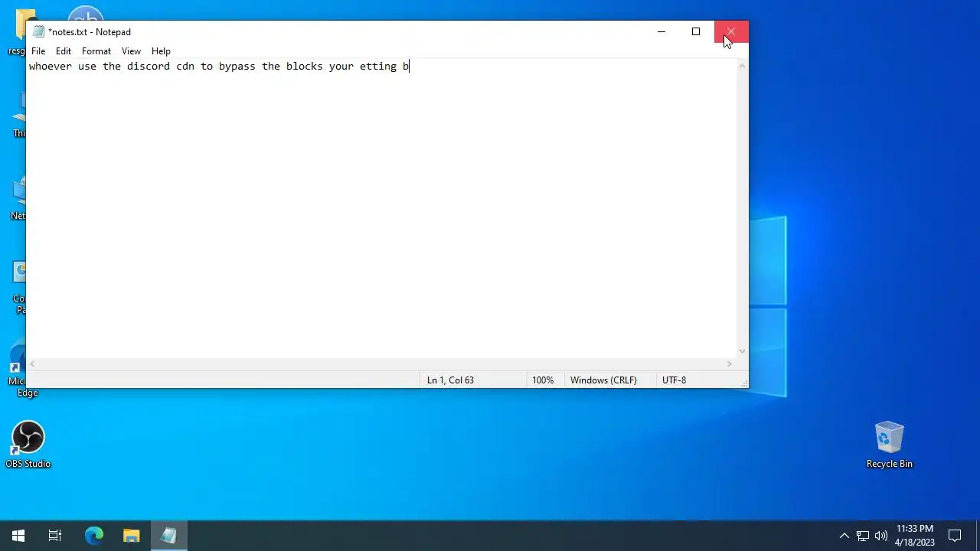Click the window resize grip corner
This screenshot has width=980, height=551.
coord(743,382)
